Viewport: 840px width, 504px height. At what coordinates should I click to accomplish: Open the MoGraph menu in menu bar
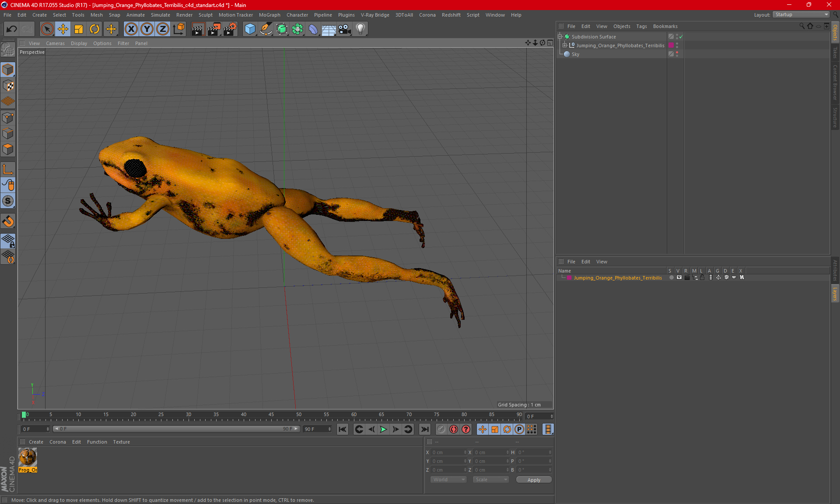tap(268, 14)
